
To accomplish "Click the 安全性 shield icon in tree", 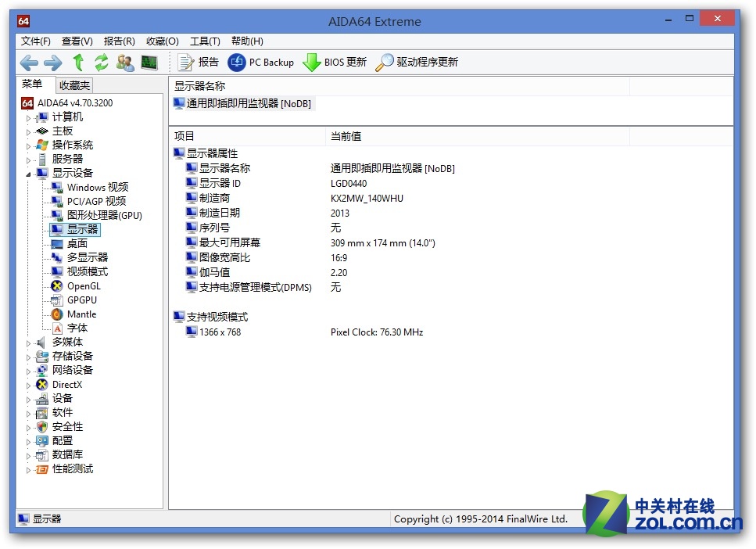I will tap(42, 427).
